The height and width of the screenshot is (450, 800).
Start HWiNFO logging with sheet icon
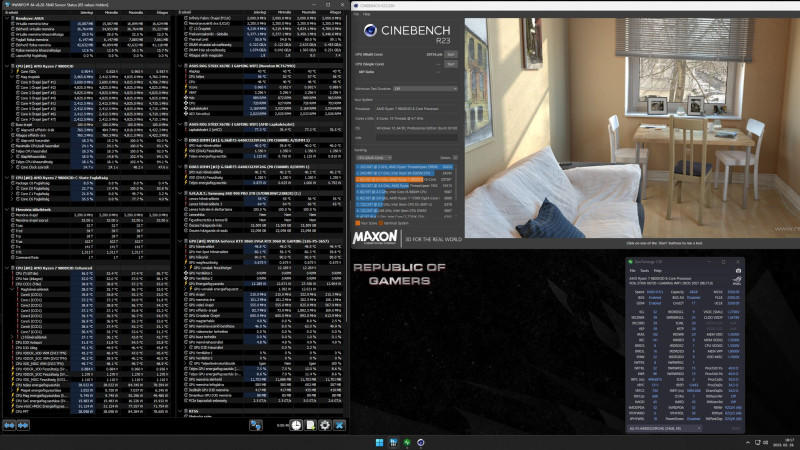tap(310, 425)
